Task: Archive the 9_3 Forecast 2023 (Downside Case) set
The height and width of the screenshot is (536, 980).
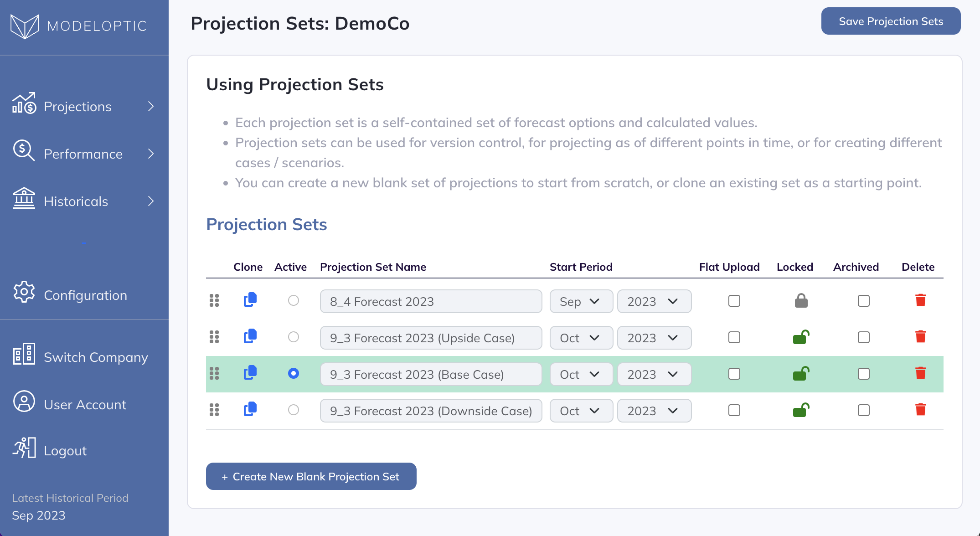Action: [x=863, y=410]
